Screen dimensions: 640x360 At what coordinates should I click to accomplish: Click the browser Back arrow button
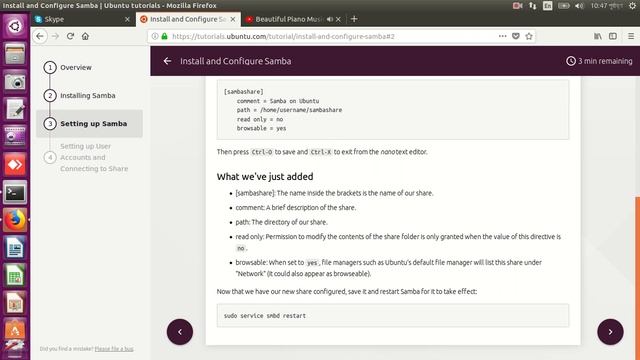[x=40, y=36]
